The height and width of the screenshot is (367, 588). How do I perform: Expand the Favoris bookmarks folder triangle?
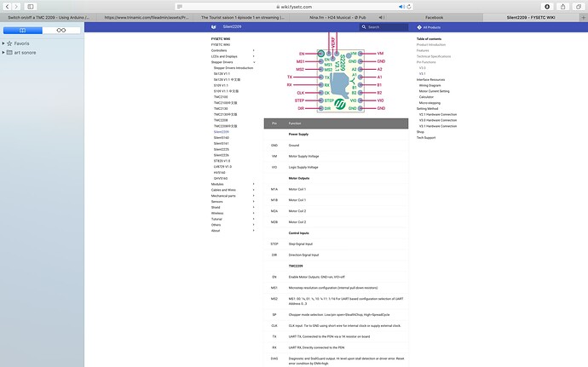3,43
